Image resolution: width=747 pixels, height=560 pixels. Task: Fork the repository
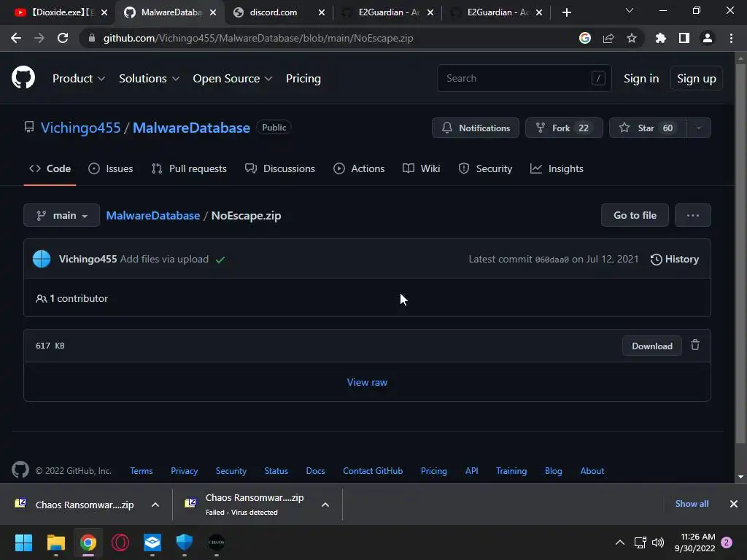tap(564, 128)
